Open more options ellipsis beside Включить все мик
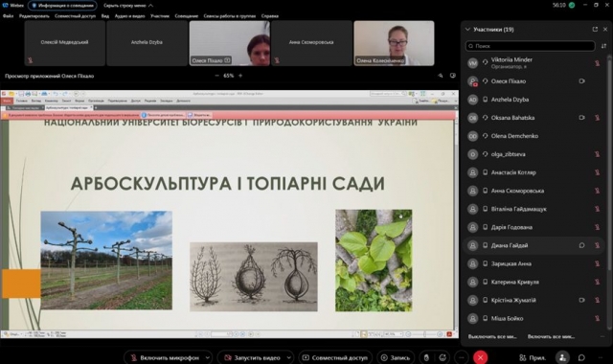 point(602,336)
